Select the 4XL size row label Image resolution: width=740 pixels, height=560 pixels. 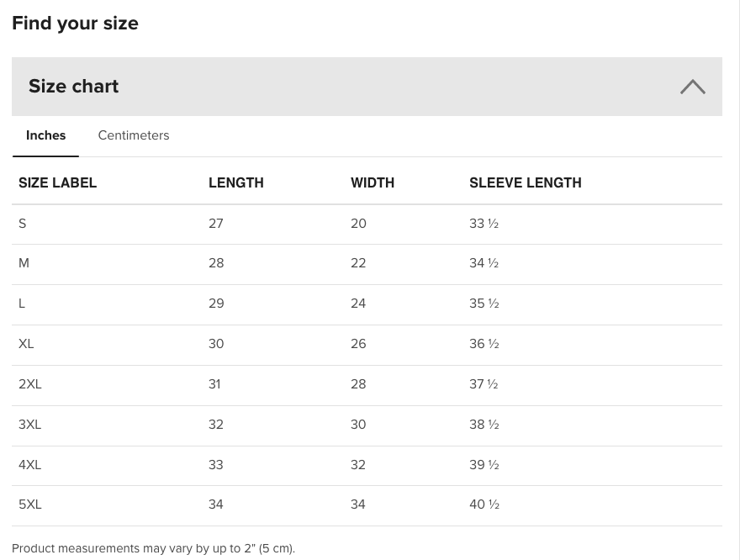(29, 465)
